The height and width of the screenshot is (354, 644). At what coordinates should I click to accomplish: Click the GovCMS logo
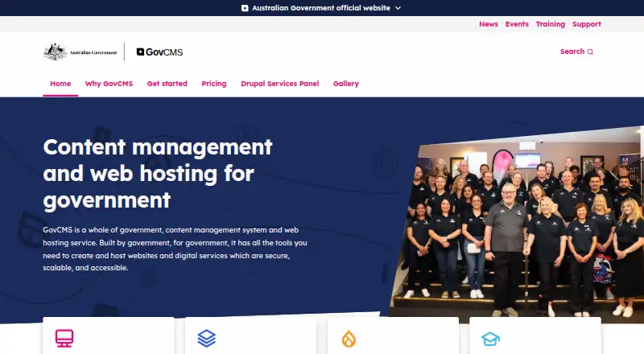click(159, 51)
